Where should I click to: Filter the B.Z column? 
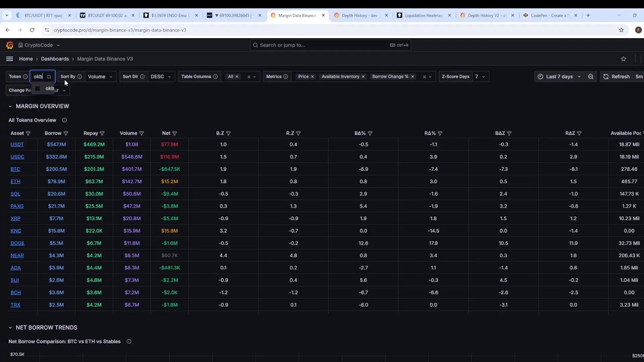tap(228, 133)
